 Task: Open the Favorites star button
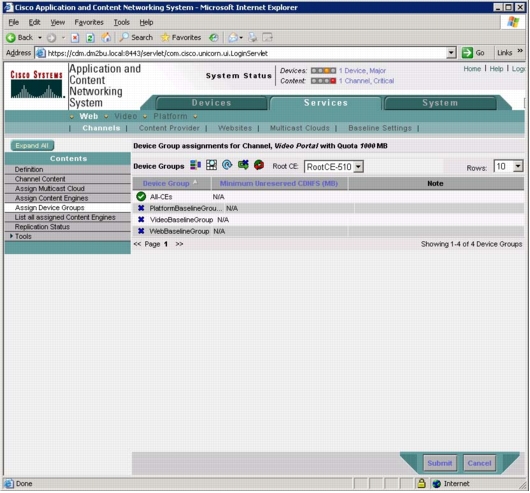181,38
